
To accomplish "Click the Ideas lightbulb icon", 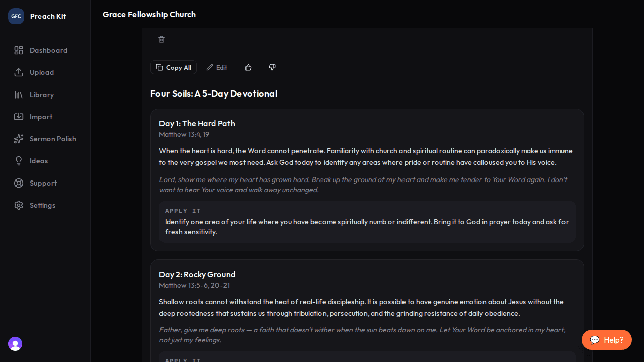I will (19, 161).
